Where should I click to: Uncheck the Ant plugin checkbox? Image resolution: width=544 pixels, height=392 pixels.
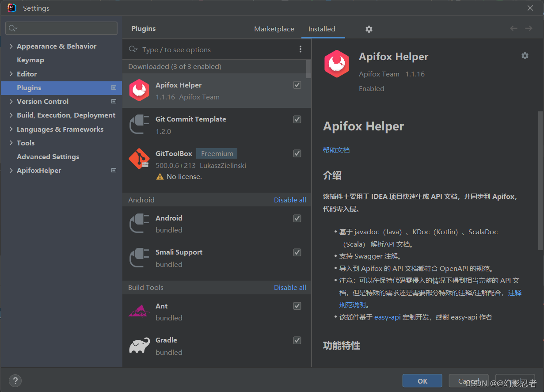[x=297, y=306]
